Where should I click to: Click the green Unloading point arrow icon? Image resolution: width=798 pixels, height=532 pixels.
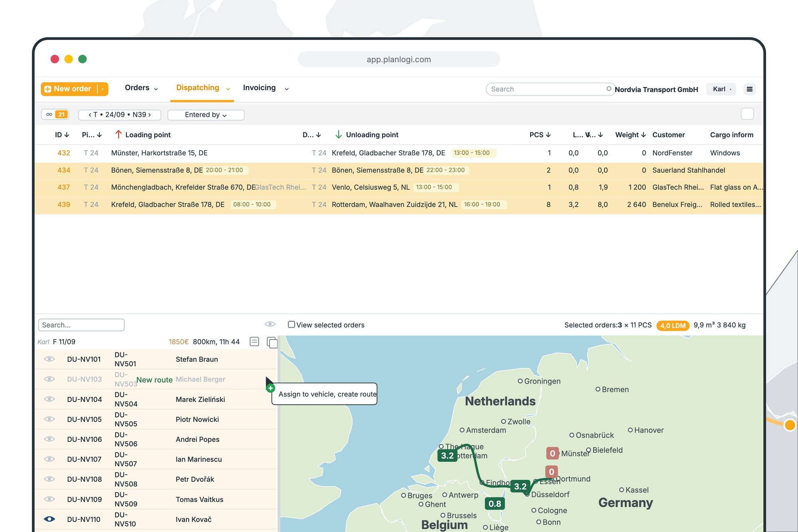(x=338, y=134)
